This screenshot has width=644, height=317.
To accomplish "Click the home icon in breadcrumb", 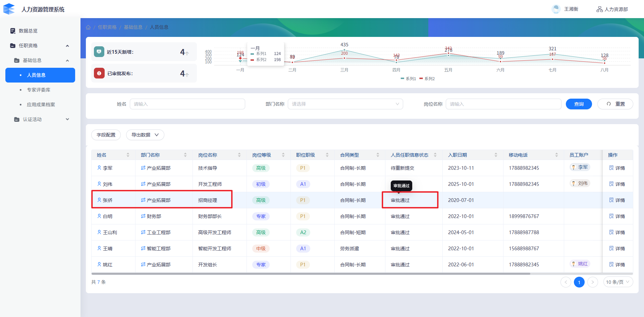I will [88, 27].
